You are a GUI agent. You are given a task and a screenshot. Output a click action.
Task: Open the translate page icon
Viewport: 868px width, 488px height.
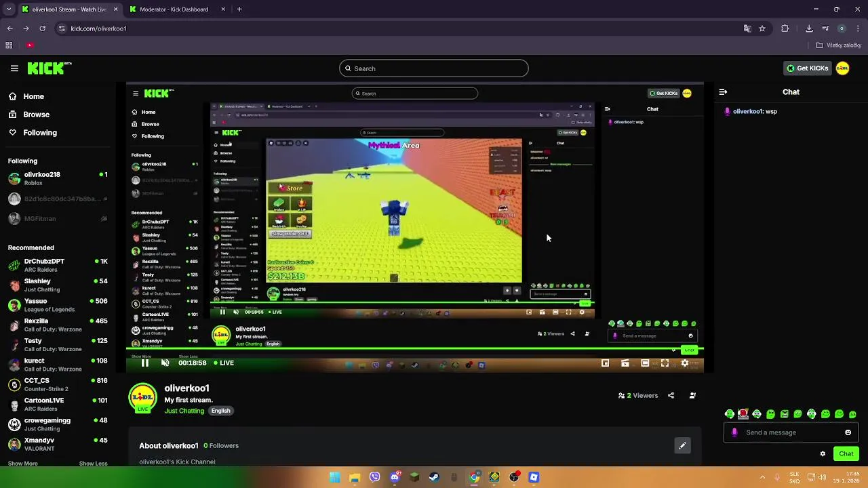(x=747, y=28)
